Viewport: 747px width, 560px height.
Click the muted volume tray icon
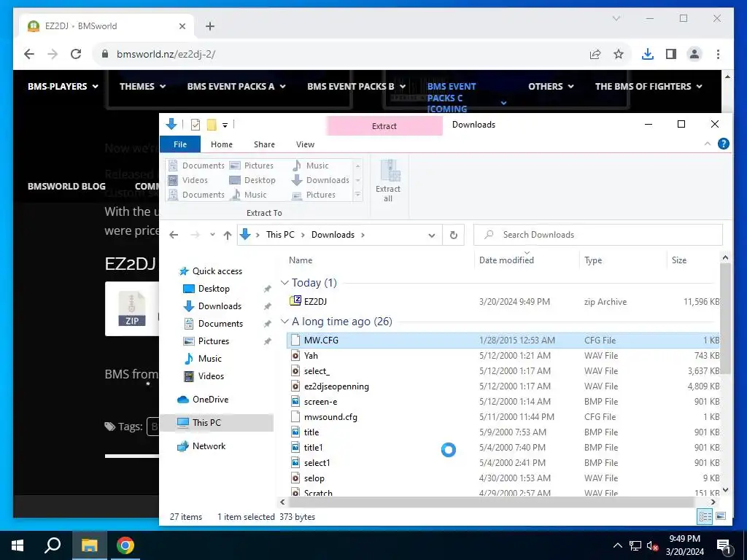point(652,545)
